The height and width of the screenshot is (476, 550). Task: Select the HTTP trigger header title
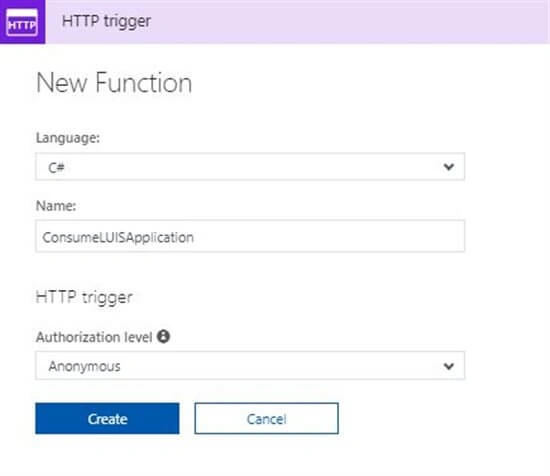click(x=106, y=21)
